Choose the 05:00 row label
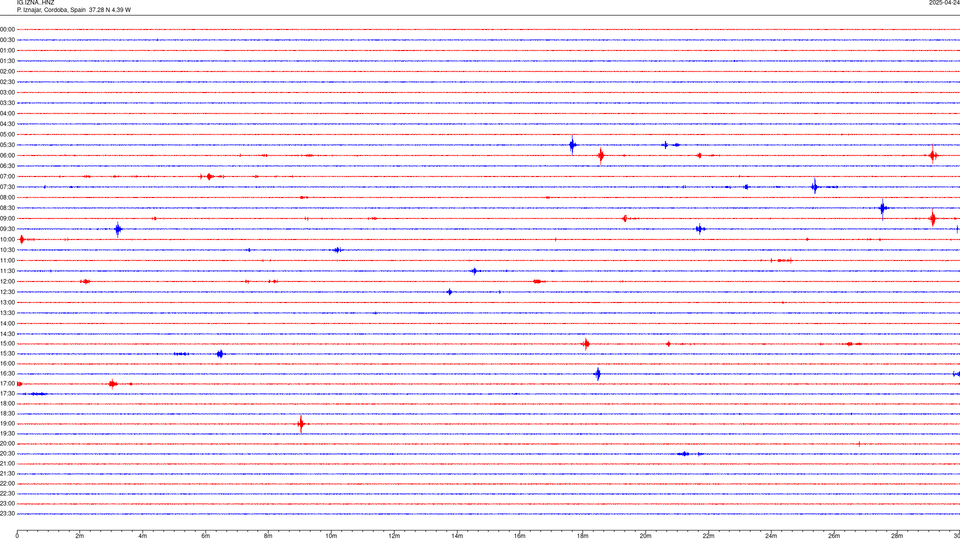The width and height of the screenshot is (960, 540). [x=7, y=134]
